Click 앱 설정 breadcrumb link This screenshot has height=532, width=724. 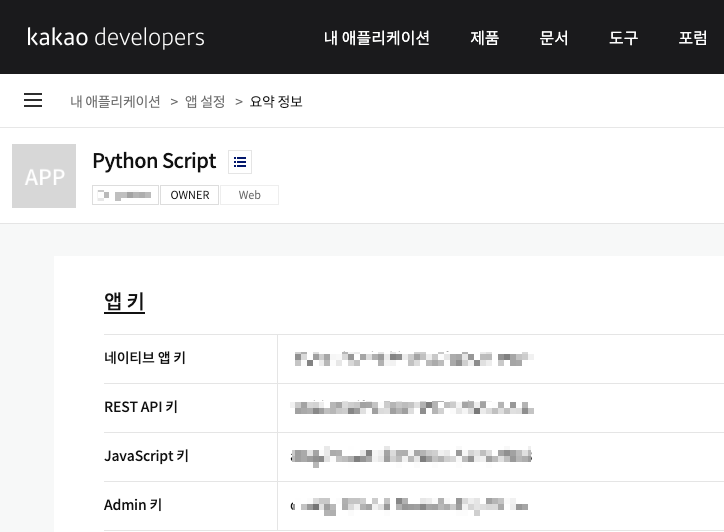tap(205, 101)
